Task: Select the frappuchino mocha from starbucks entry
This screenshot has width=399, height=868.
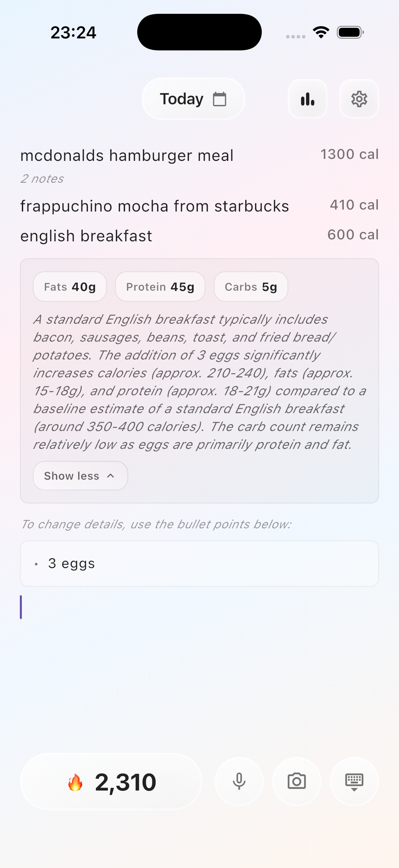Action: [x=155, y=206]
